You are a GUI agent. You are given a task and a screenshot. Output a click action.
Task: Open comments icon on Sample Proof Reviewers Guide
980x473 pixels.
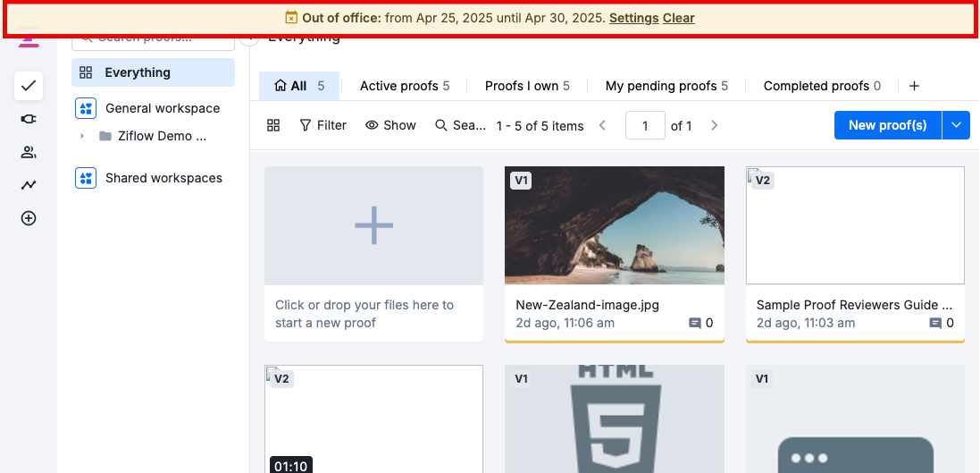935,324
